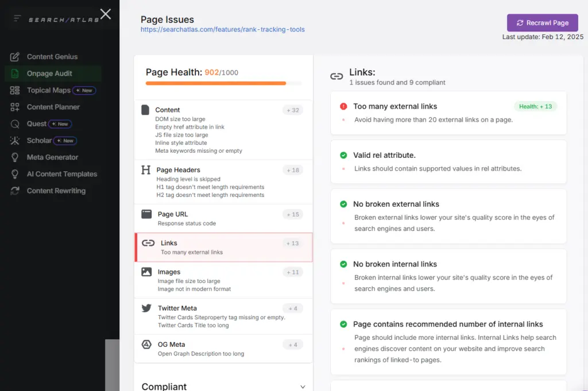
Task: Open the Valid rel attribute card
Action: [448, 161]
